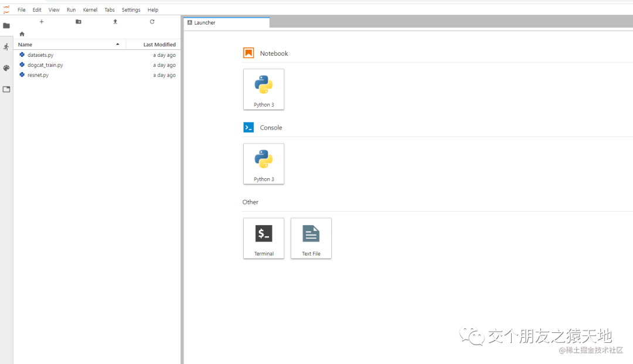This screenshot has width=633, height=364.
Task: Create a new Text File from Launcher
Action: tap(311, 238)
